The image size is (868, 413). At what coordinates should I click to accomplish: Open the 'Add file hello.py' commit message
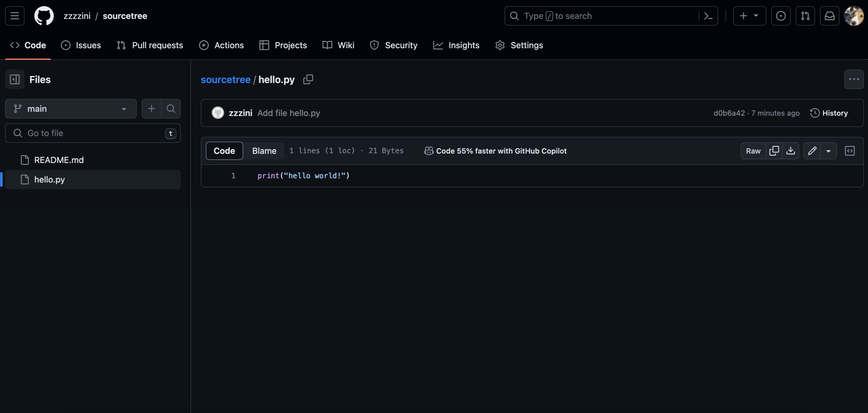[289, 113]
